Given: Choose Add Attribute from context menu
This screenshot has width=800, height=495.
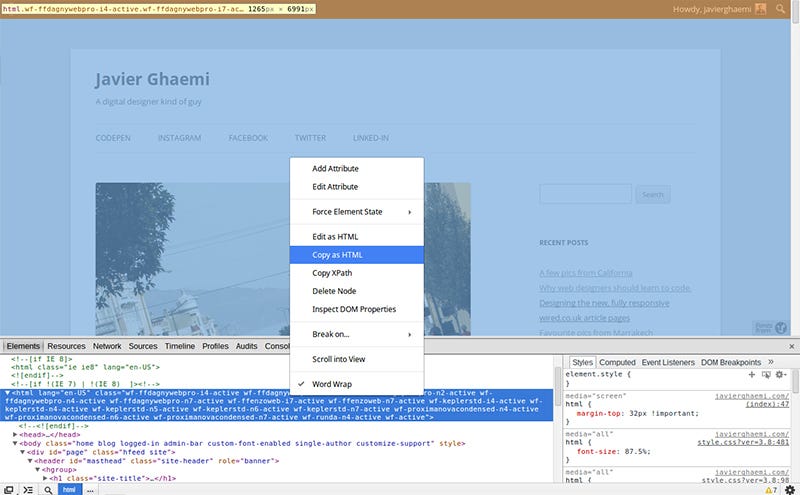Looking at the screenshot, I should click(357, 168).
